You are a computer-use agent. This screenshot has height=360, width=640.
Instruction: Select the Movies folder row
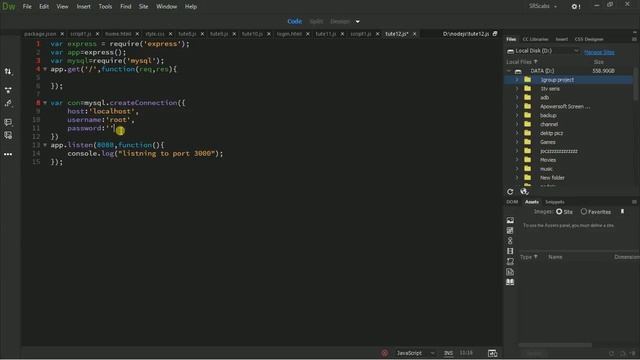click(x=568, y=160)
